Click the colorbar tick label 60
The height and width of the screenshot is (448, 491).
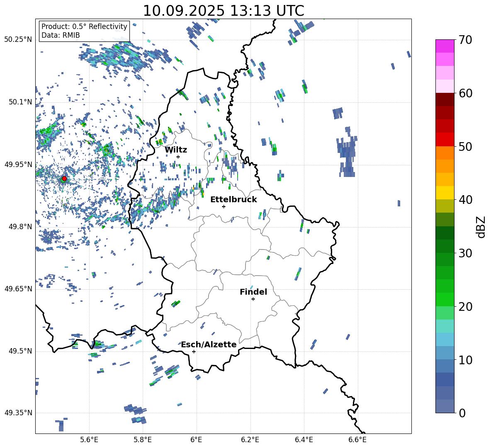click(465, 93)
